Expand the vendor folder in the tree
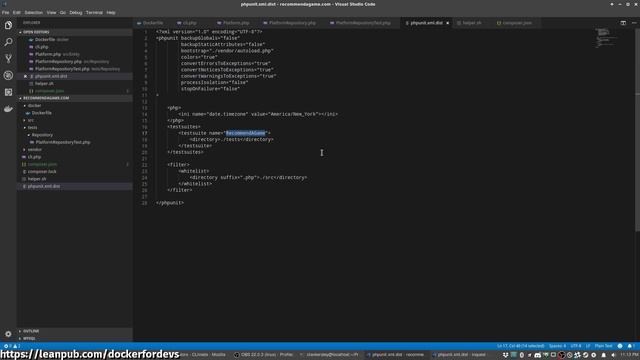Screen dimensions: 640x360 click(34, 150)
